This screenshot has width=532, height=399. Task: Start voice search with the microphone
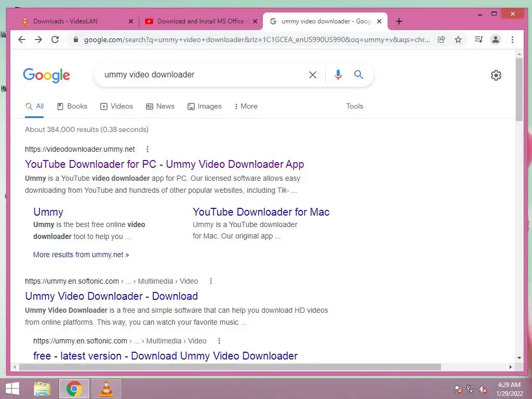coord(338,75)
